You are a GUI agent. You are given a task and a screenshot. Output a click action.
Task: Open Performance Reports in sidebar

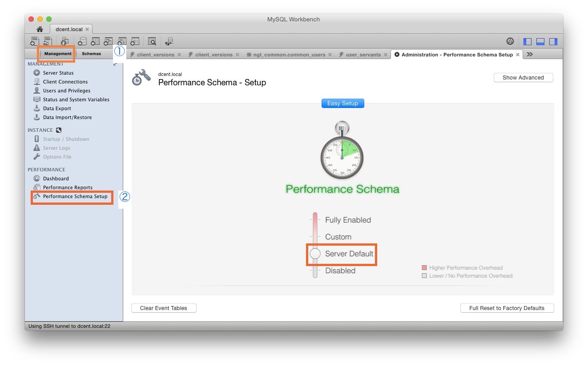tap(68, 187)
